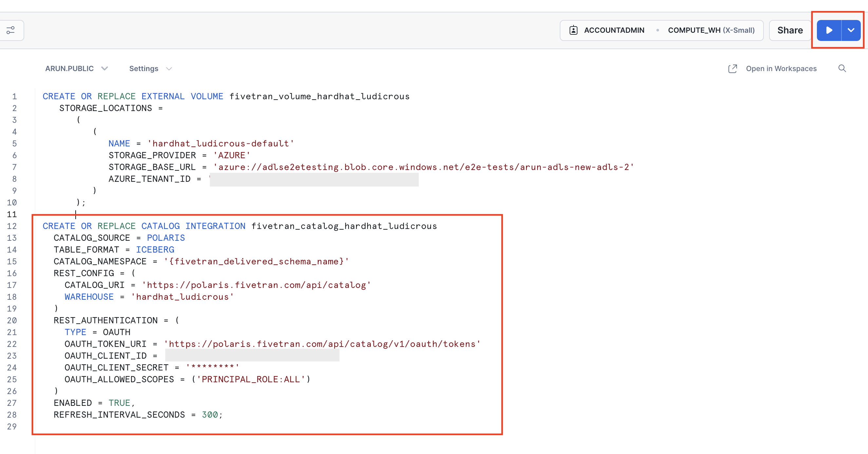Open search with the magnifier icon
The width and height of the screenshot is (868, 454).
[842, 68]
